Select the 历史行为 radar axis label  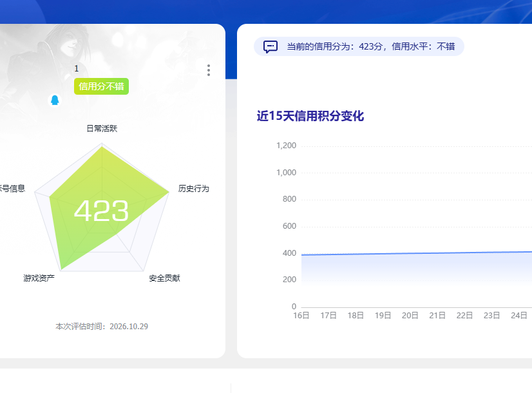tap(194, 188)
